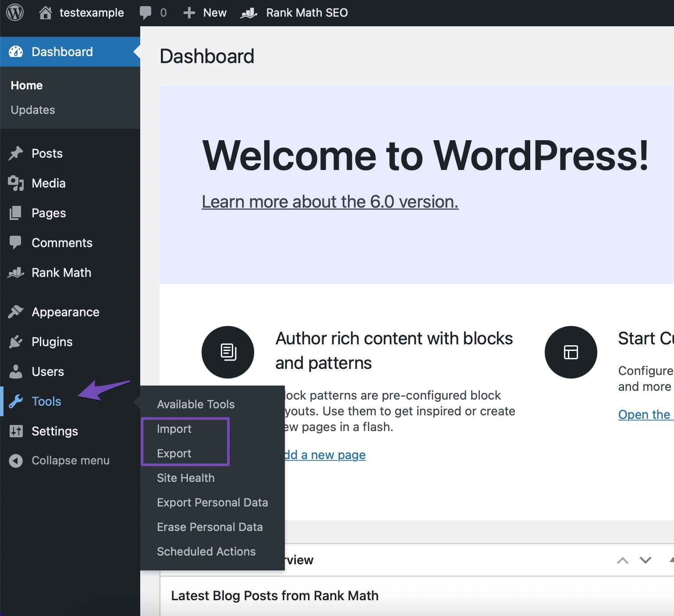The height and width of the screenshot is (616, 674).
Task: Select Site Health in Tools flyout
Action: pyautogui.click(x=186, y=478)
